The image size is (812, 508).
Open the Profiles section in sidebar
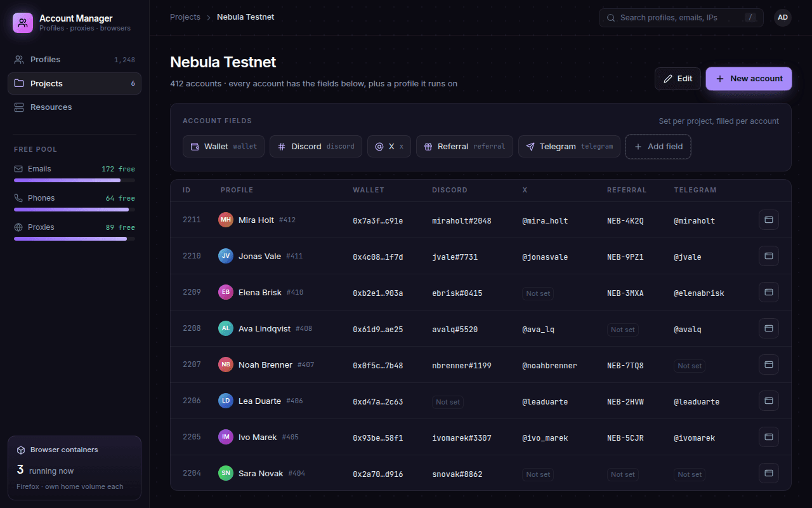point(74,60)
